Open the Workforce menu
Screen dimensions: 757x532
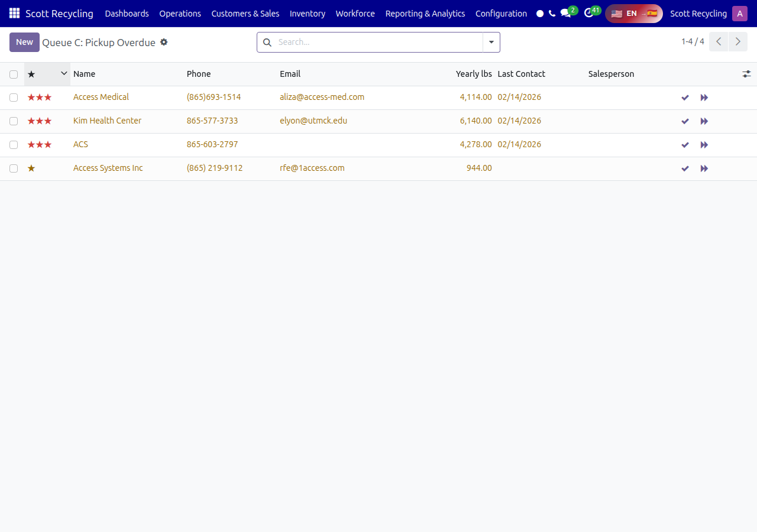355,14
